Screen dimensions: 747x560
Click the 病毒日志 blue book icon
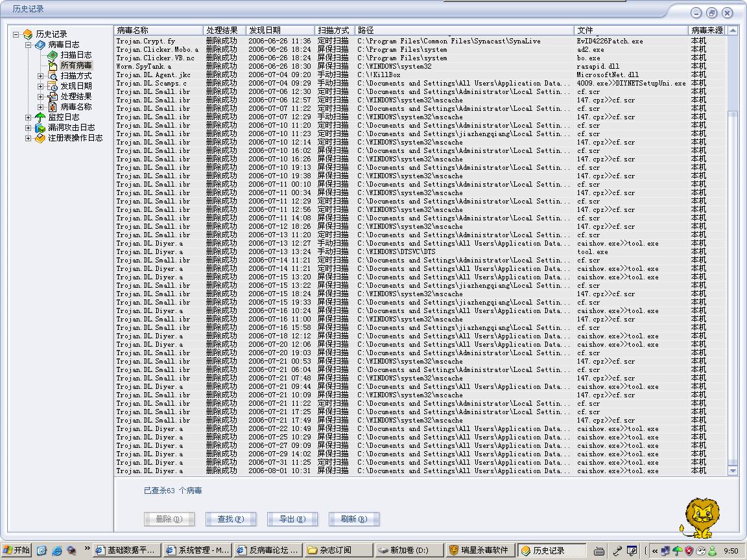(40, 45)
